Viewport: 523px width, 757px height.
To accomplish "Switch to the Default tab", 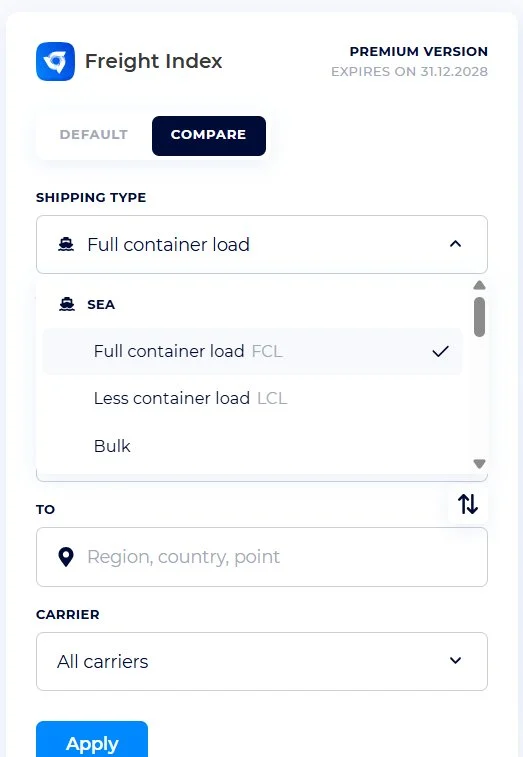I will coord(94,135).
